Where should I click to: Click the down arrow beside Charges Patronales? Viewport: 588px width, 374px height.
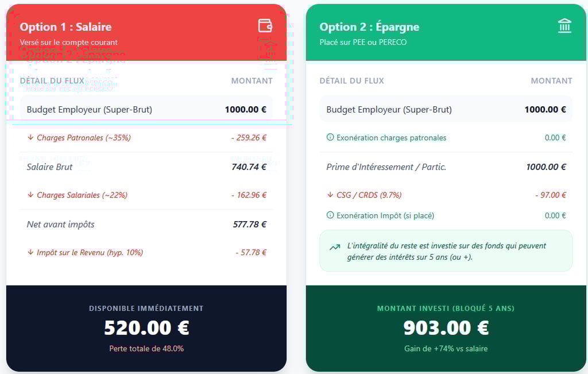30,137
